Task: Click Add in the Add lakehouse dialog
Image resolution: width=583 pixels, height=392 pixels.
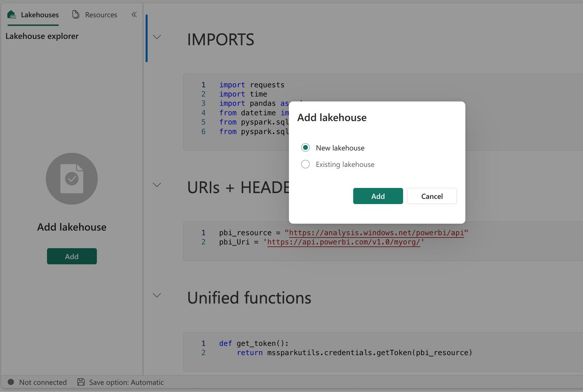Action: [378, 196]
